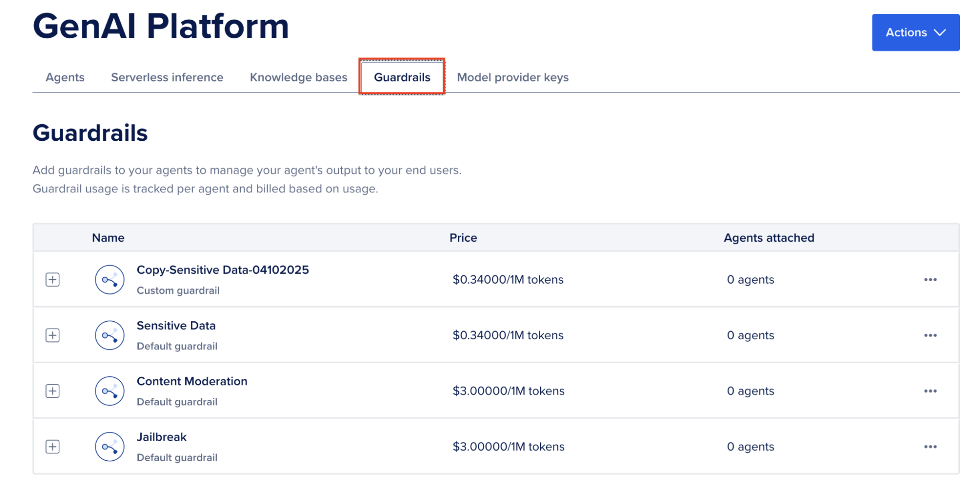Select the Copy-Sensitive Data guardrail icon

coord(109,279)
